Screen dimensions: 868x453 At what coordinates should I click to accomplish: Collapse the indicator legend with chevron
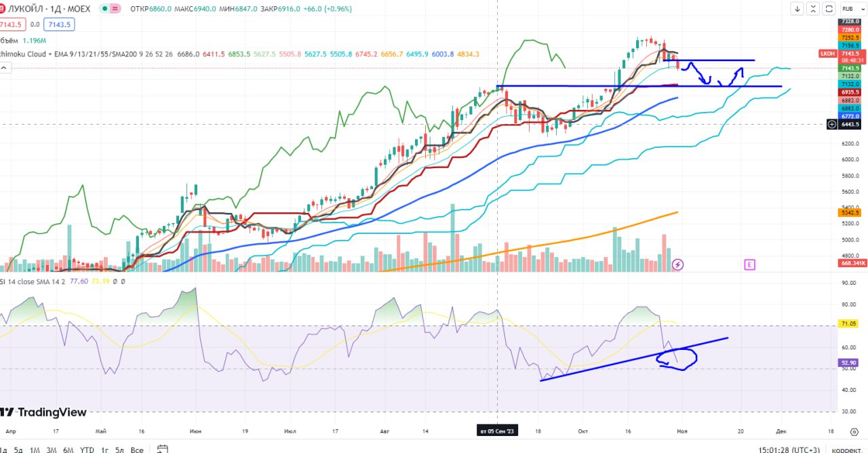(5, 68)
